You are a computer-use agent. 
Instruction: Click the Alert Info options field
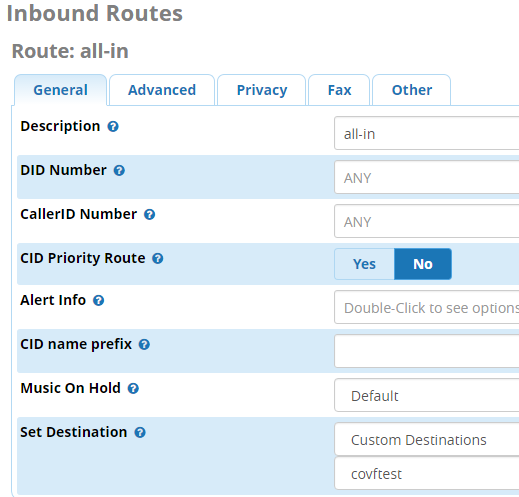click(427, 307)
